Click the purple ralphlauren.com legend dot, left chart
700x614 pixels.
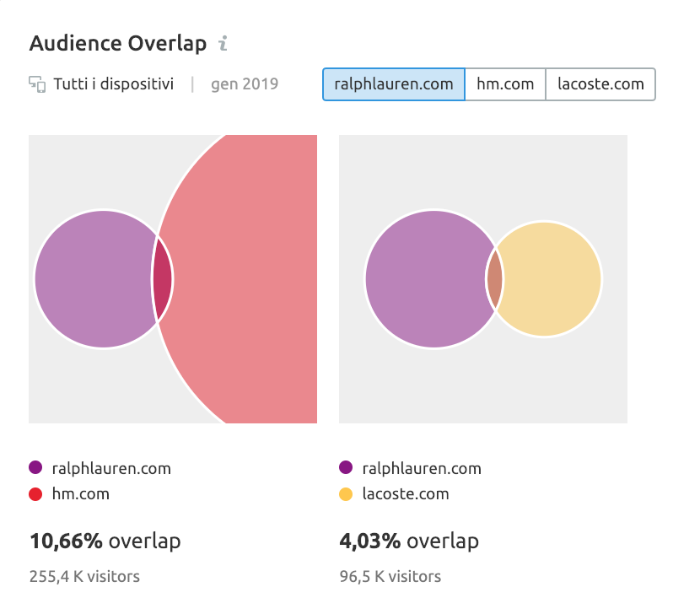pyautogui.click(x=35, y=468)
